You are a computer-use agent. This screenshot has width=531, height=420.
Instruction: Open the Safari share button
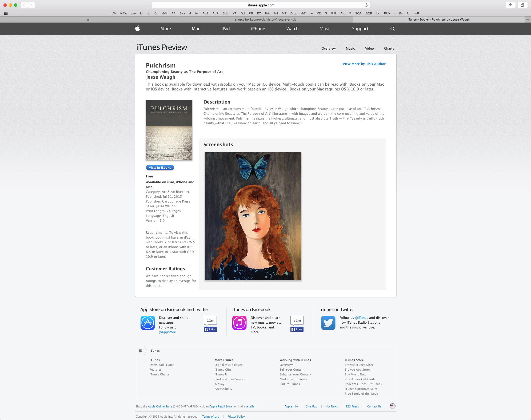click(510, 5)
